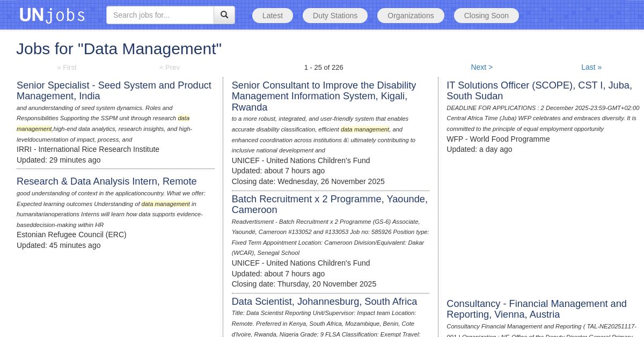Click the Jobs for "Data Management" heading
The image size is (644, 337).
click(x=119, y=49)
